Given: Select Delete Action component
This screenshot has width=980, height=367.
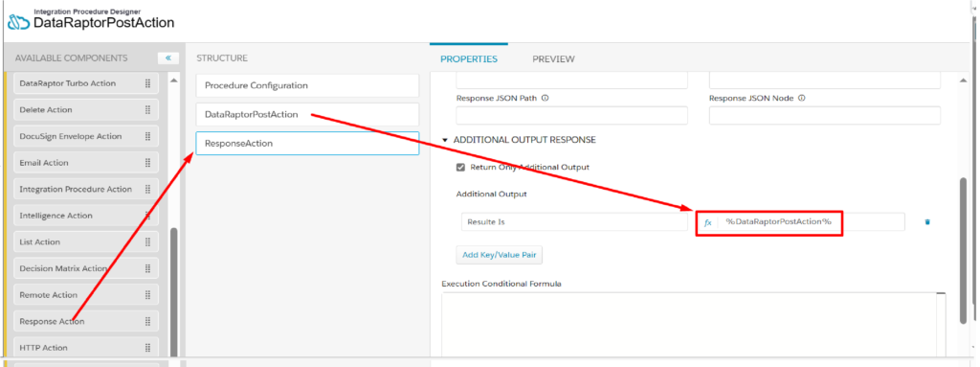Looking at the screenshot, I should 86,109.
